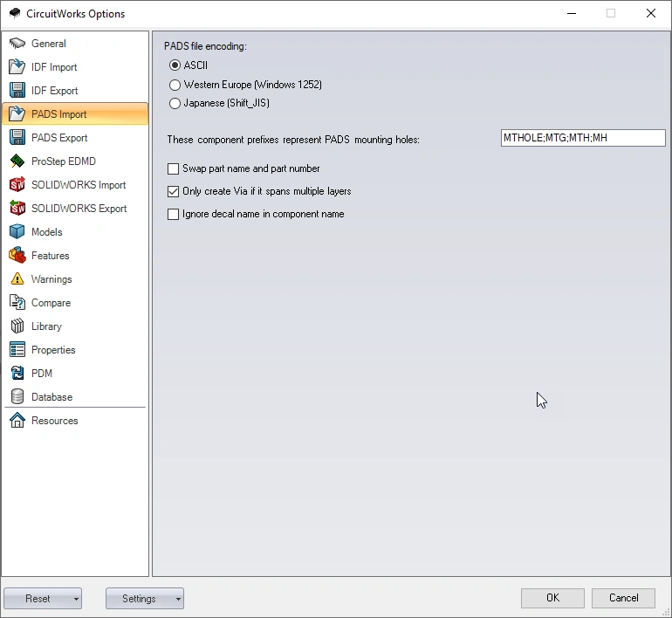This screenshot has width=672, height=618.
Task: Click the PADS Import icon
Action: click(x=17, y=114)
